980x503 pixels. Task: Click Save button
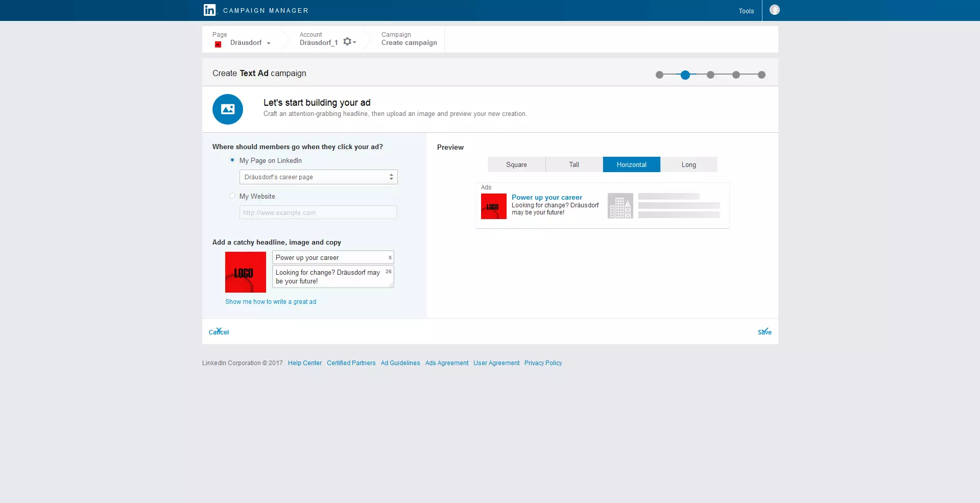(764, 332)
